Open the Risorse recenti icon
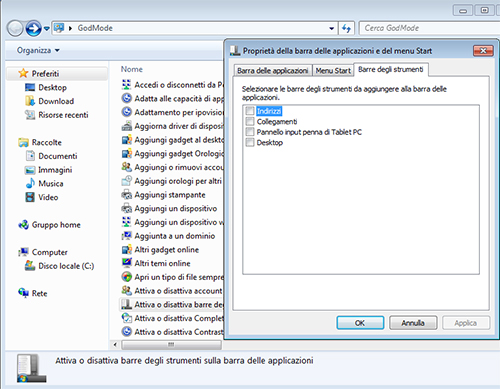This screenshot has width=500, height=389. (x=30, y=115)
